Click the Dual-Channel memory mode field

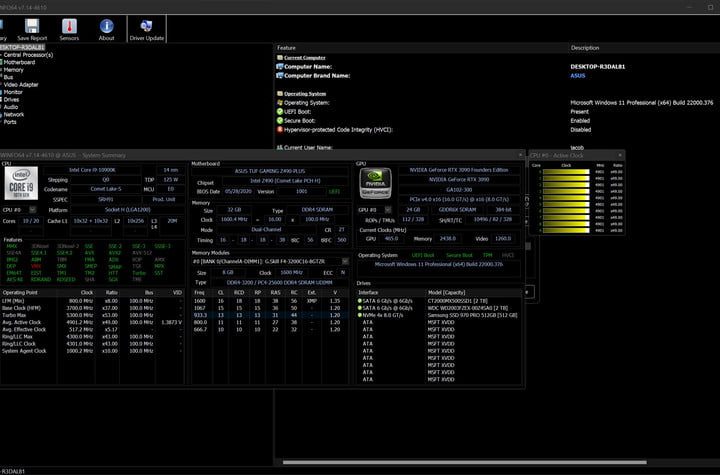[266, 230]
